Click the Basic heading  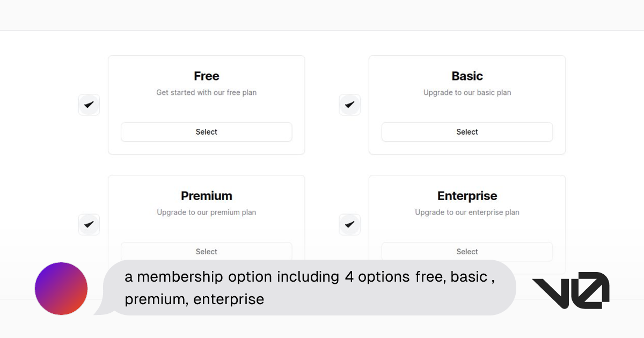[466, 76]
